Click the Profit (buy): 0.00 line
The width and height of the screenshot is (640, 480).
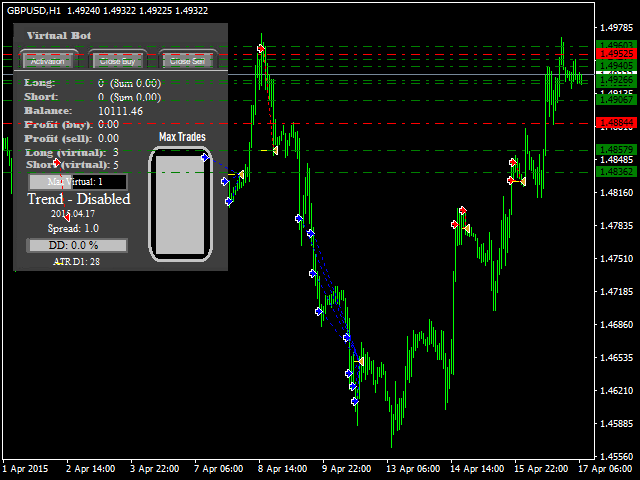click(71, 124)
